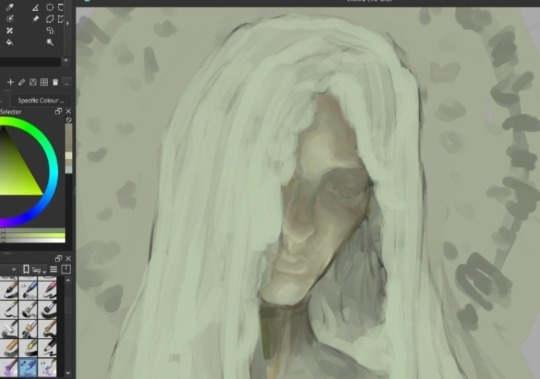The height and width of the screenshot is (379, 540).
Task: Open the brush presets view menu
Action: [53, 270]
